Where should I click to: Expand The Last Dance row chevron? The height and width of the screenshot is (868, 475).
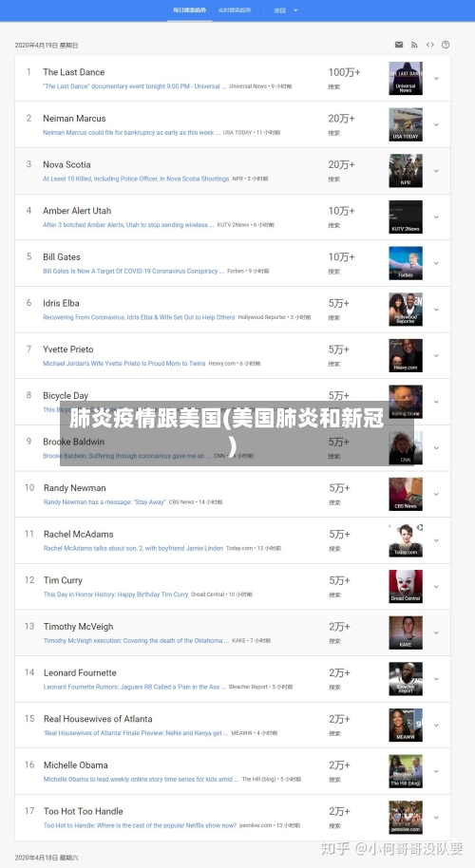tap(436, 79)
